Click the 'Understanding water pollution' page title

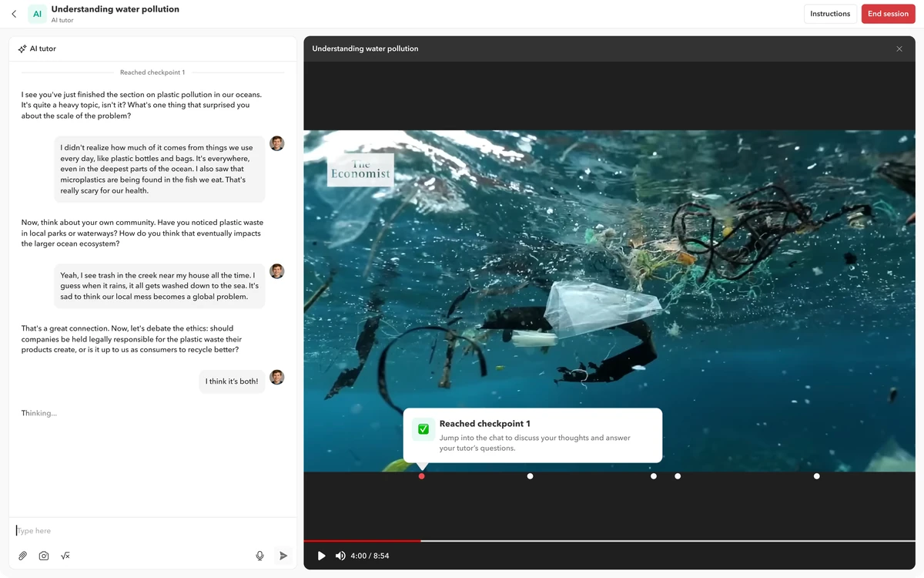(115, 9)
